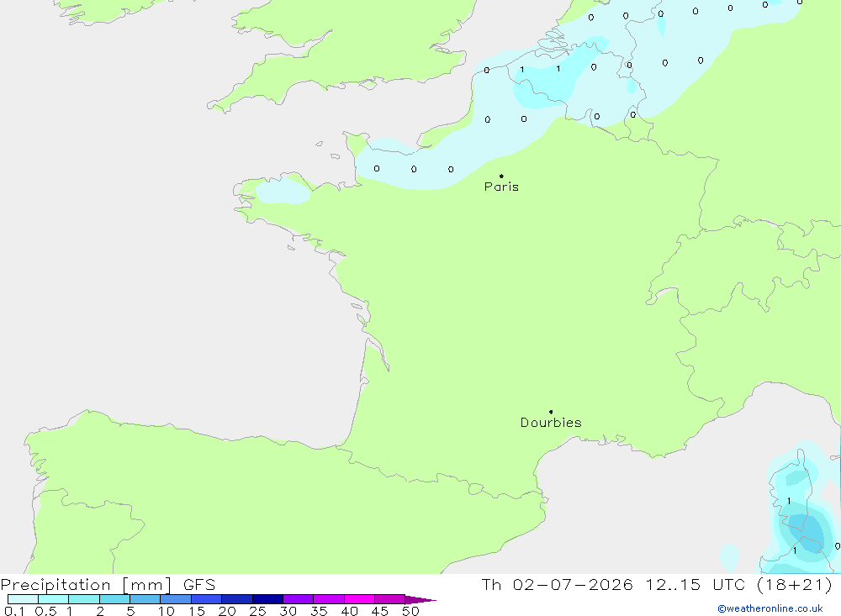Click the forecast date Th 02-07-2026 text

coord(557,584)
